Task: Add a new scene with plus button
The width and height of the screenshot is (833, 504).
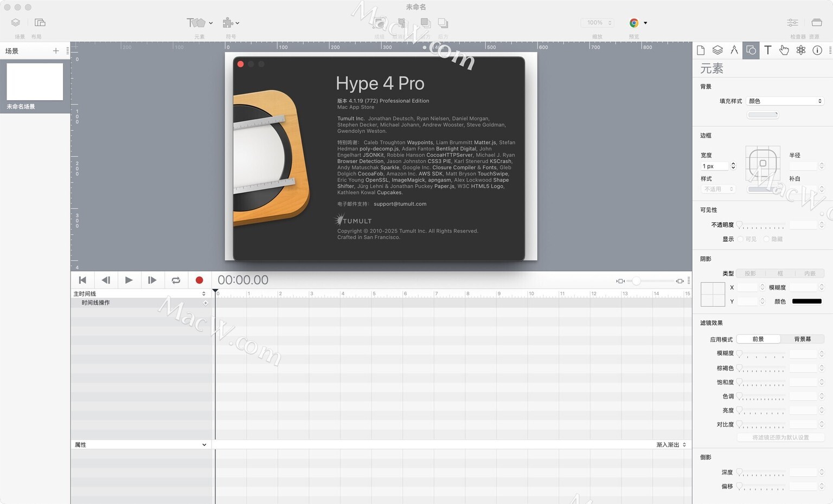Action: pyautogui.click(x=56, y=51)
